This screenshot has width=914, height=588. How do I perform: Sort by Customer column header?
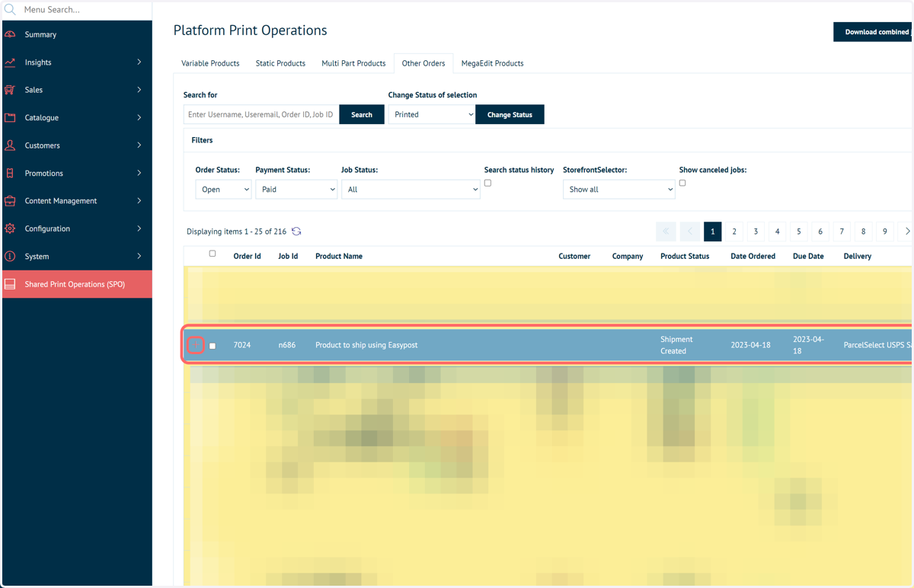coord(574,257)
